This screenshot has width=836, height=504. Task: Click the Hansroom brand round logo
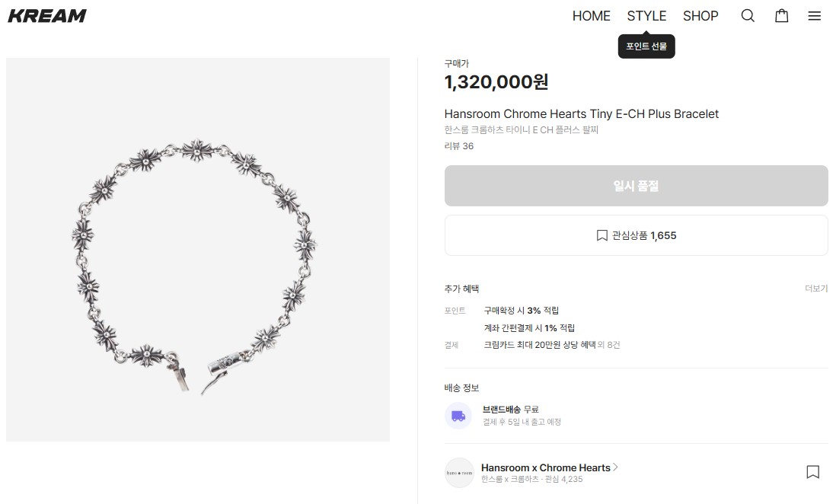pos(459,473)
